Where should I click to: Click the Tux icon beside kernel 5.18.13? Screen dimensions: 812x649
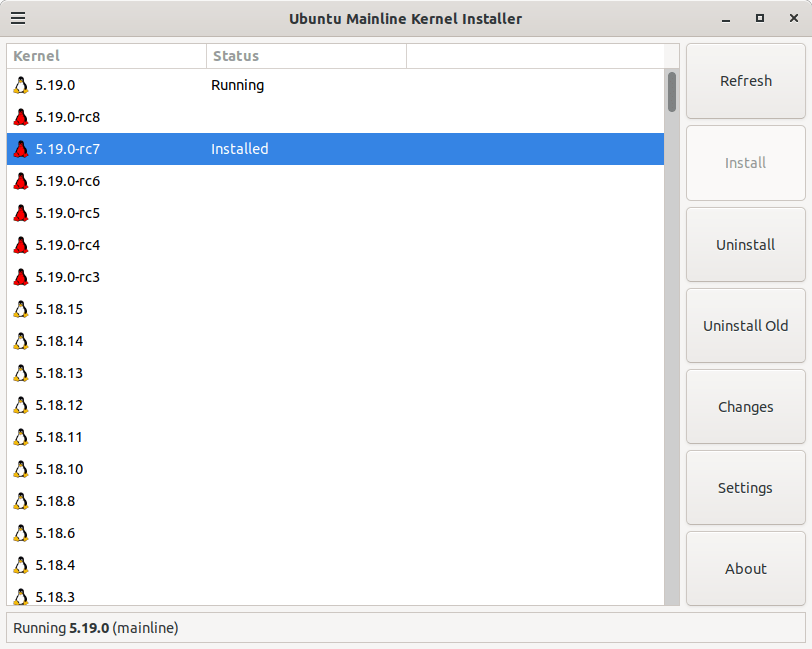point(21,373)
